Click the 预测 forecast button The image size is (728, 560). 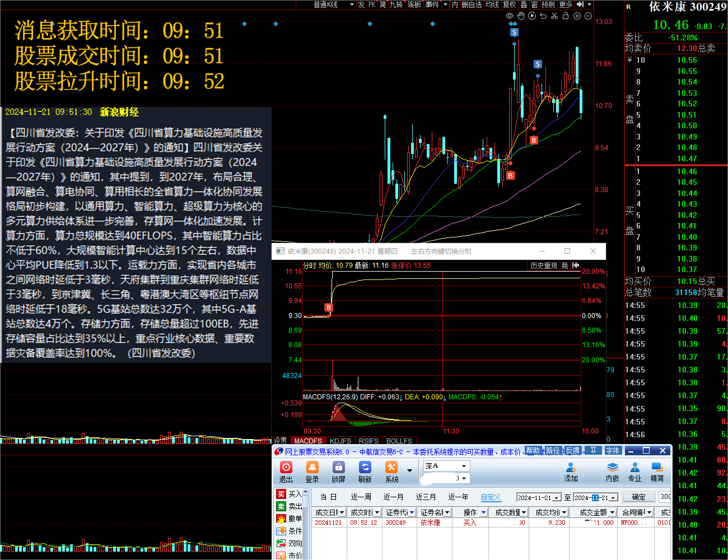click(548, 4)
